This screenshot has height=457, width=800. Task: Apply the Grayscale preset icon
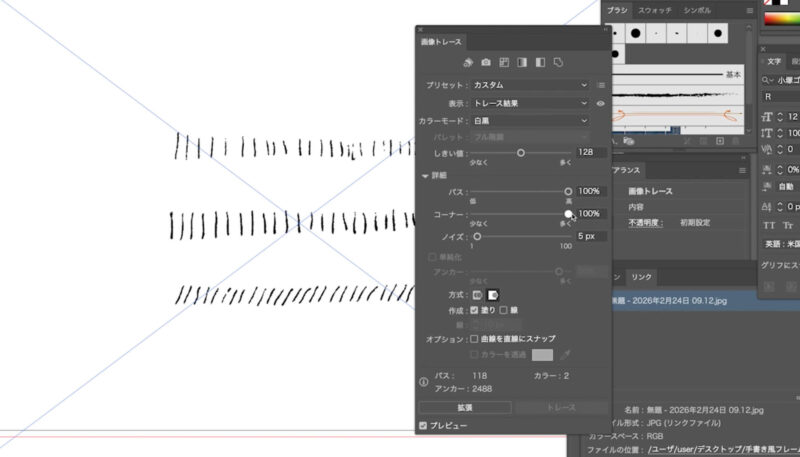(x=522, y=62)
